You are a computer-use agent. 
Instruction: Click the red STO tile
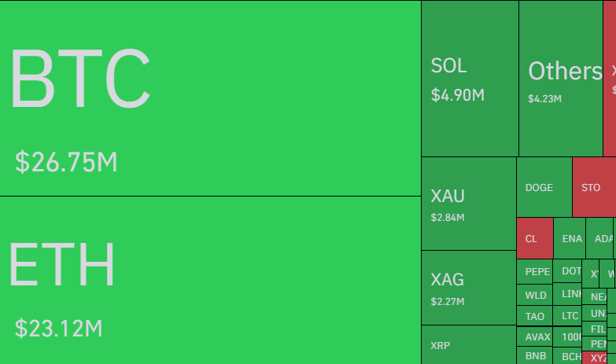593,187
